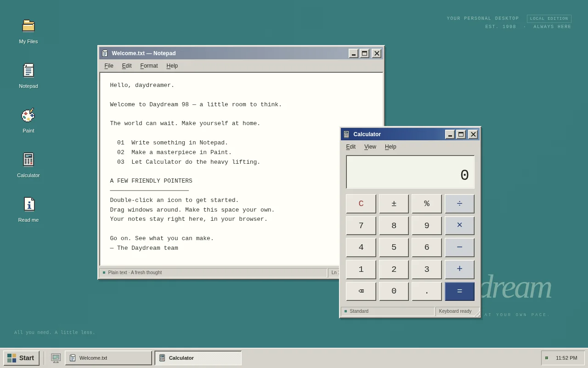Viewport: 588px width, 368px height.
Task: Click the Start button
Action: (22, 358)
